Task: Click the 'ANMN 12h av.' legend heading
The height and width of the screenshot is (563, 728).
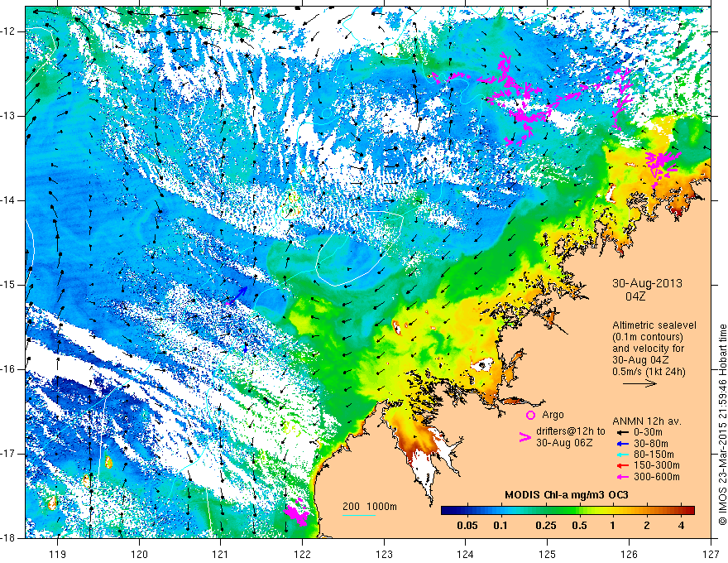Action: pyautogui.click(x=647, y=421)
